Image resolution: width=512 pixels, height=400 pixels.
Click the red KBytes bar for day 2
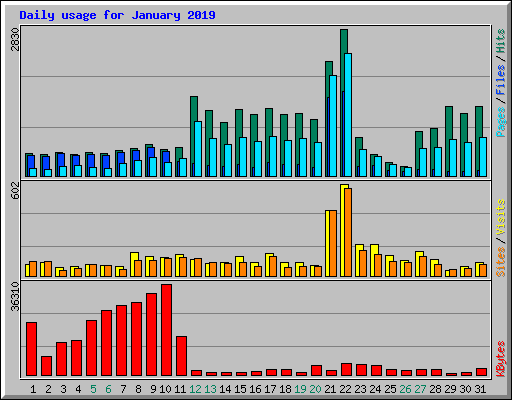[47, 366]
